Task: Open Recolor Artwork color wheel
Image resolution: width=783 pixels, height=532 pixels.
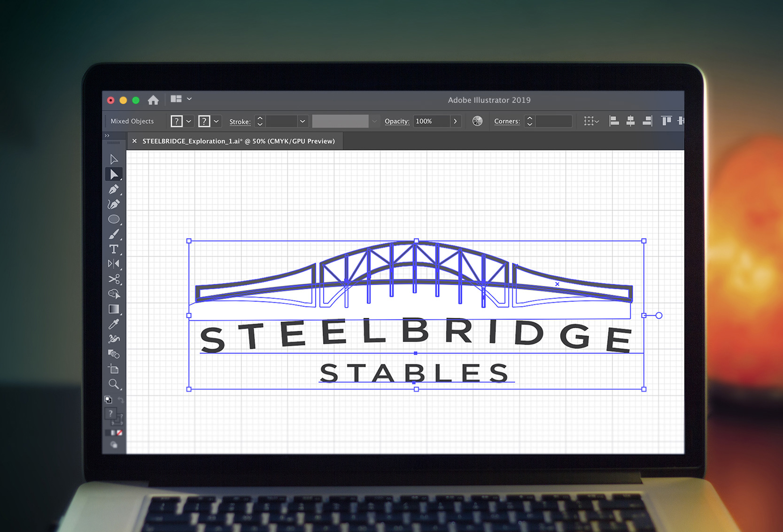Action: point(477,121)
